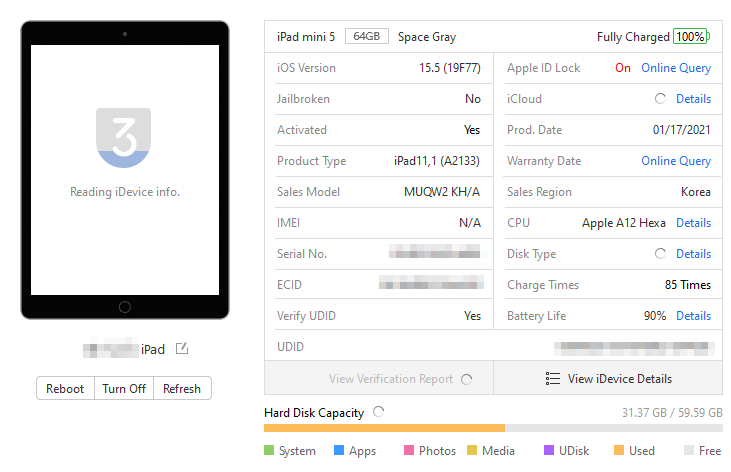
Task: Click the iPad mini 5 model name
Action: [x=306, y=36]
